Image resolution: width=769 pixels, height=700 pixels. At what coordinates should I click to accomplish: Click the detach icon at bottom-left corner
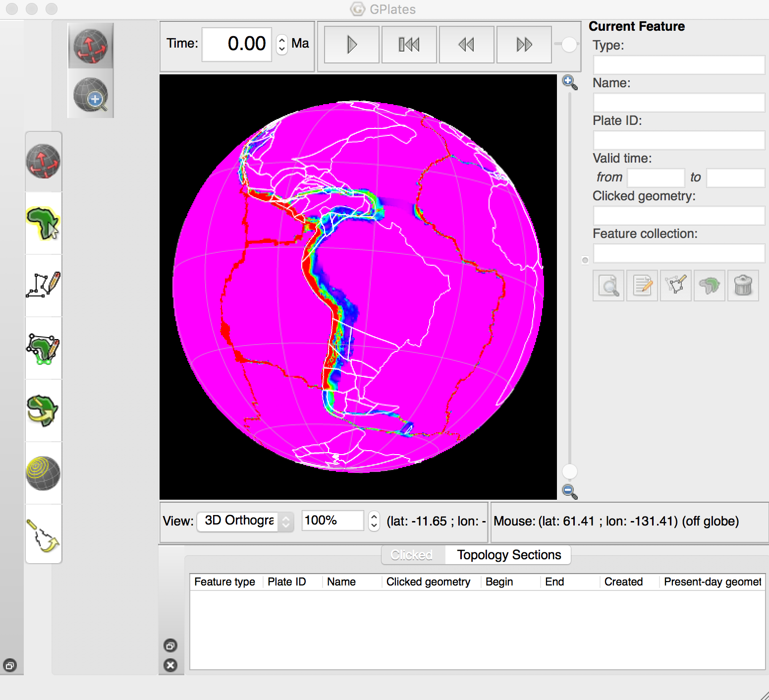pos(10,665)
